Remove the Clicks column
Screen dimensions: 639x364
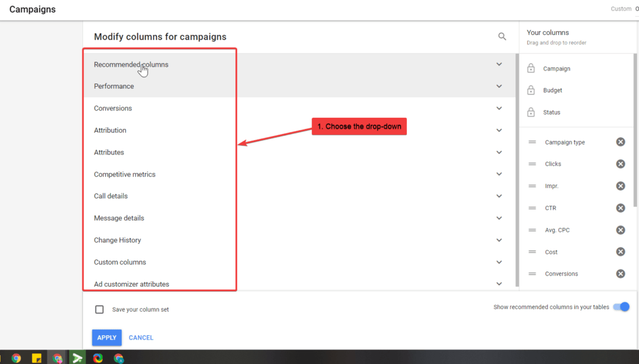click(x=620, y=163)
